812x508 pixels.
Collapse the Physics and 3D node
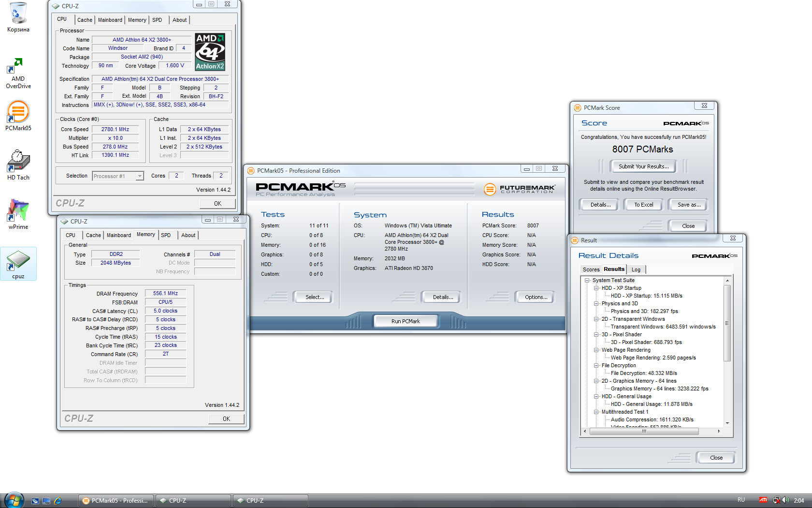[x=596, y=304]
